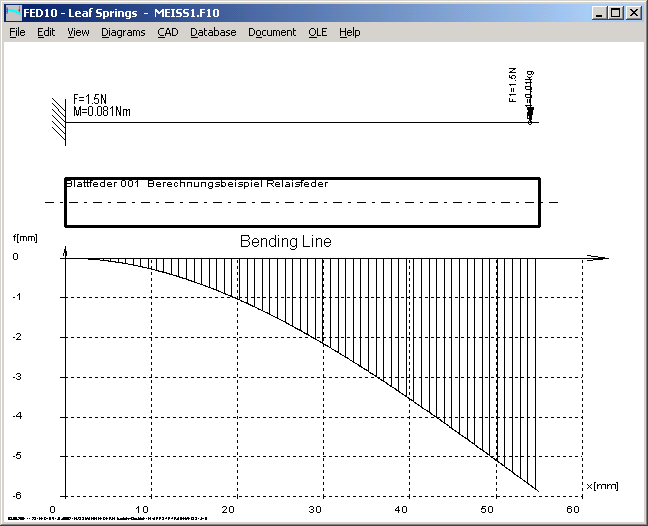
Task: Click the F1 force arrow at beam end
Action: pos(532,112)
